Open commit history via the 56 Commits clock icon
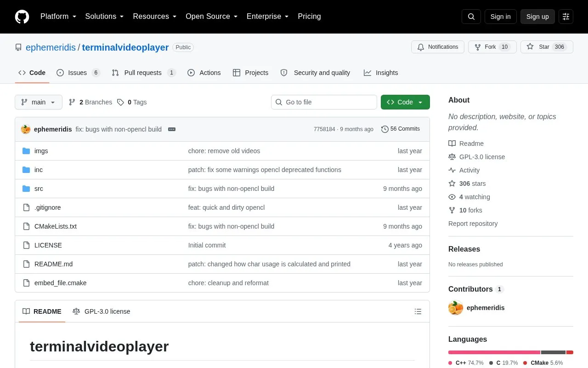 385,129
